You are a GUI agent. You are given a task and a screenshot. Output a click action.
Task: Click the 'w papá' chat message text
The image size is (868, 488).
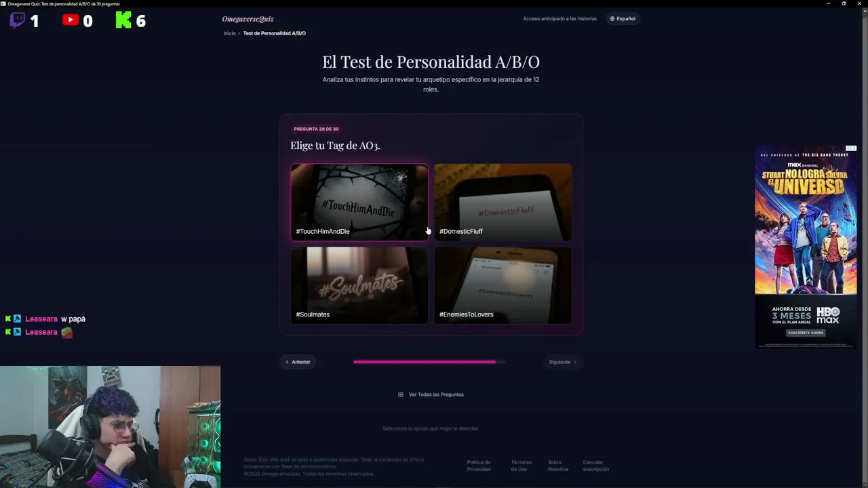tap(73, 319)
